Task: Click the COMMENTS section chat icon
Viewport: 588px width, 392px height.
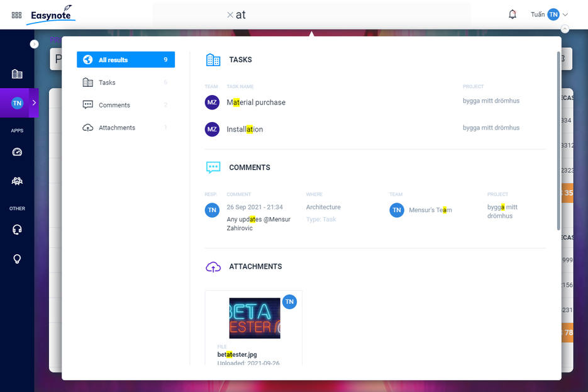Action: pyautogui.click(x=213, y=167)
